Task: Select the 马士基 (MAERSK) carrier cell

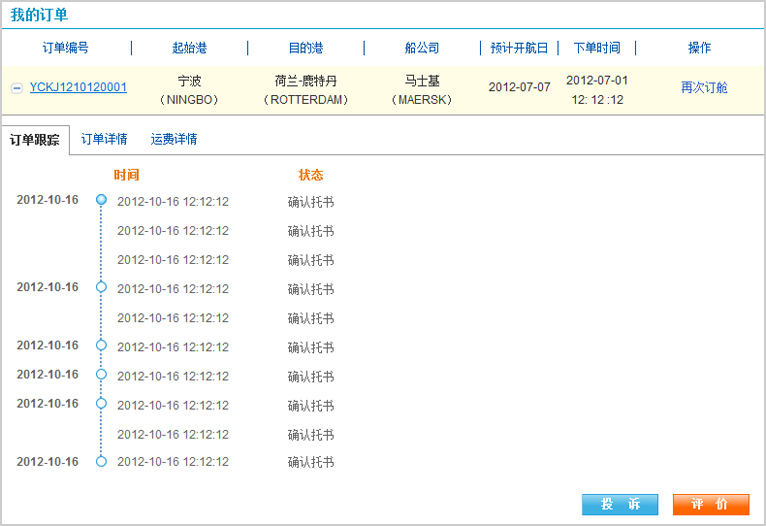Action: pyautogui.click(x=422, y=90)
